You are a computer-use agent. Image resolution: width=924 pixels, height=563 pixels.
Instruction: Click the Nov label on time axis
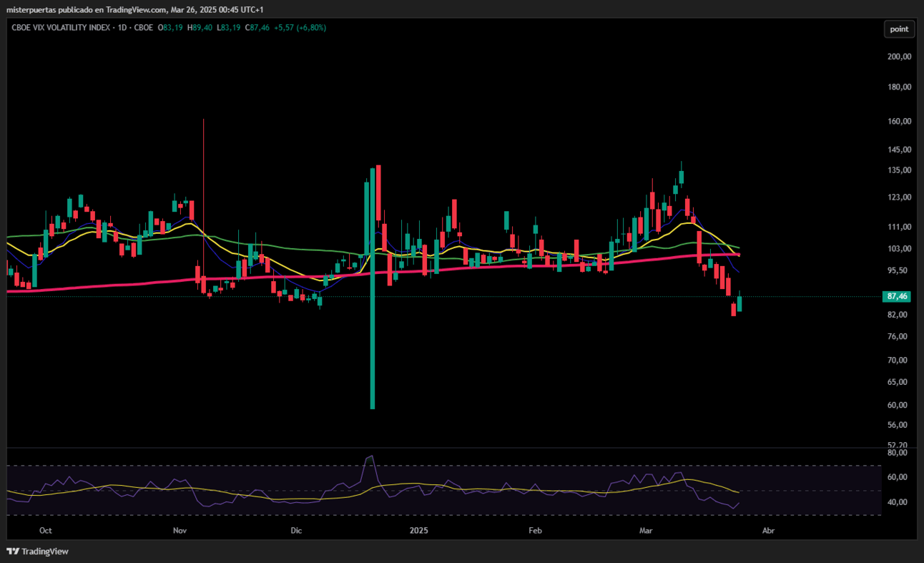180,531
